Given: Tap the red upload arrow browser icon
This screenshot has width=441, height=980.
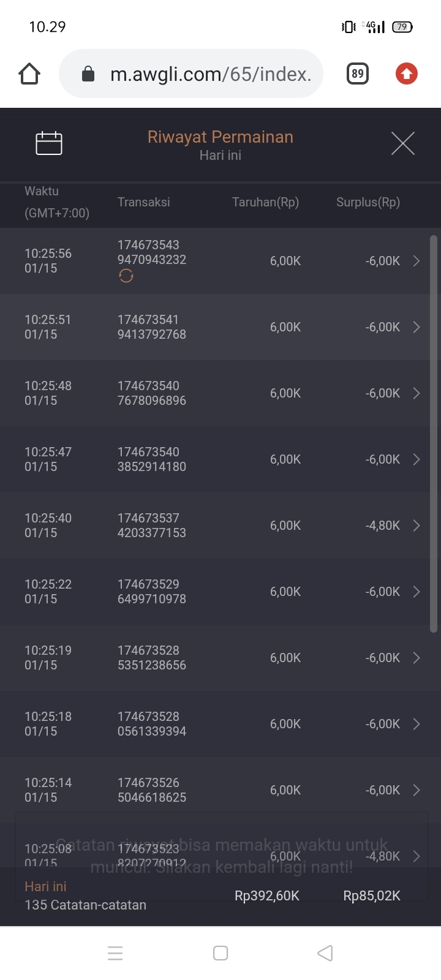Looking at the screenshot, I should (406, 74).
